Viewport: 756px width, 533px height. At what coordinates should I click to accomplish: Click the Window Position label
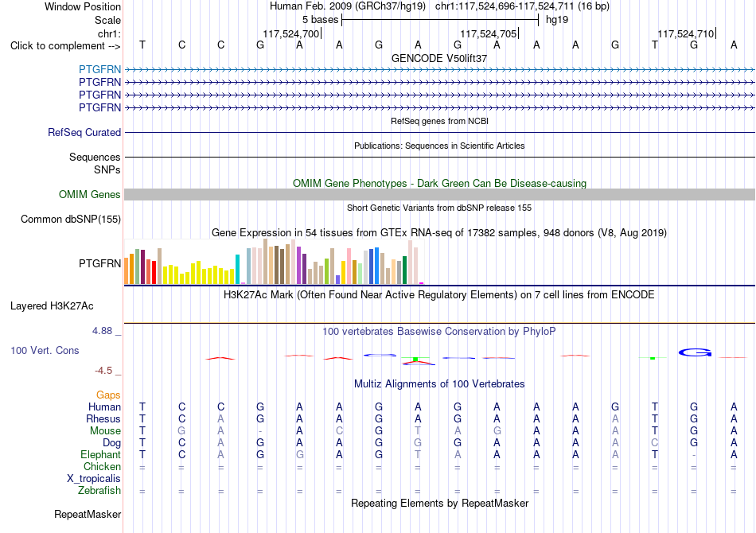83,6
